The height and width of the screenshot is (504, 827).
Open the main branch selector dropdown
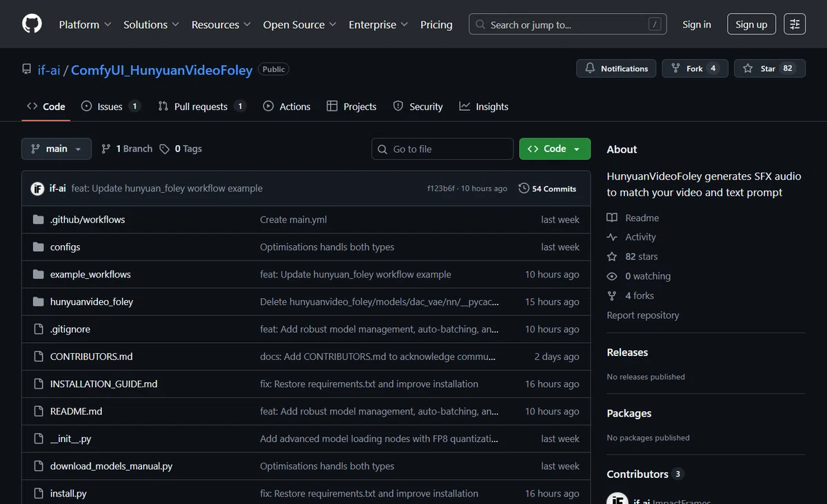(x=57, y=149)
